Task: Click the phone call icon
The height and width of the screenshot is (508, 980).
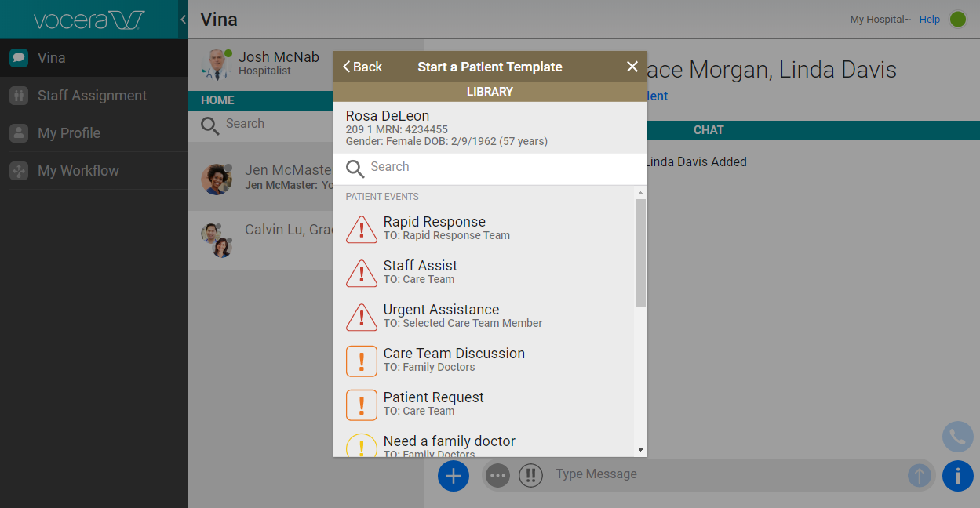Action: tap(957, 437)
